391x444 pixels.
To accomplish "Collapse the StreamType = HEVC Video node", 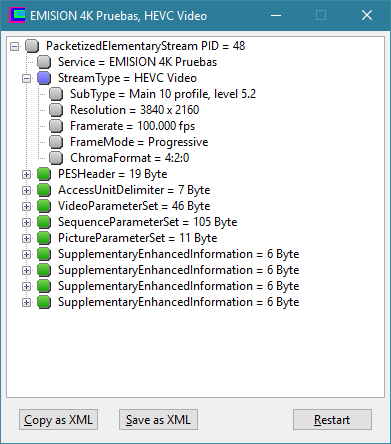I will (26, 78).
